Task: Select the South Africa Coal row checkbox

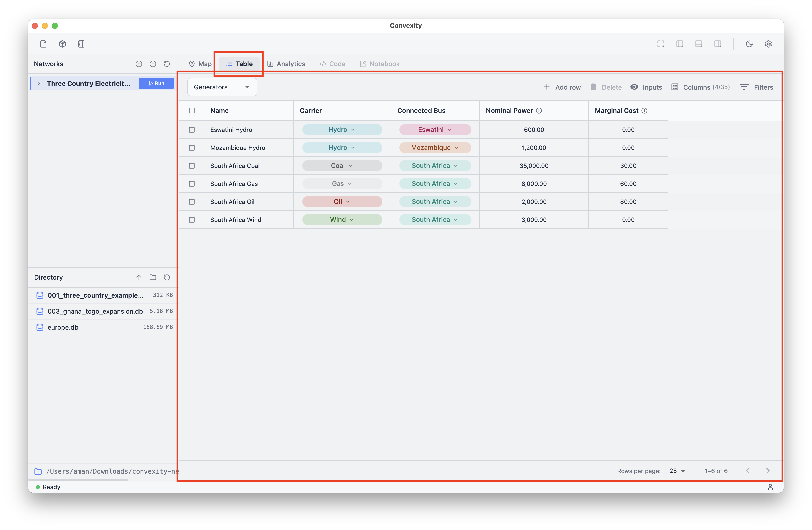Action: 192,166
